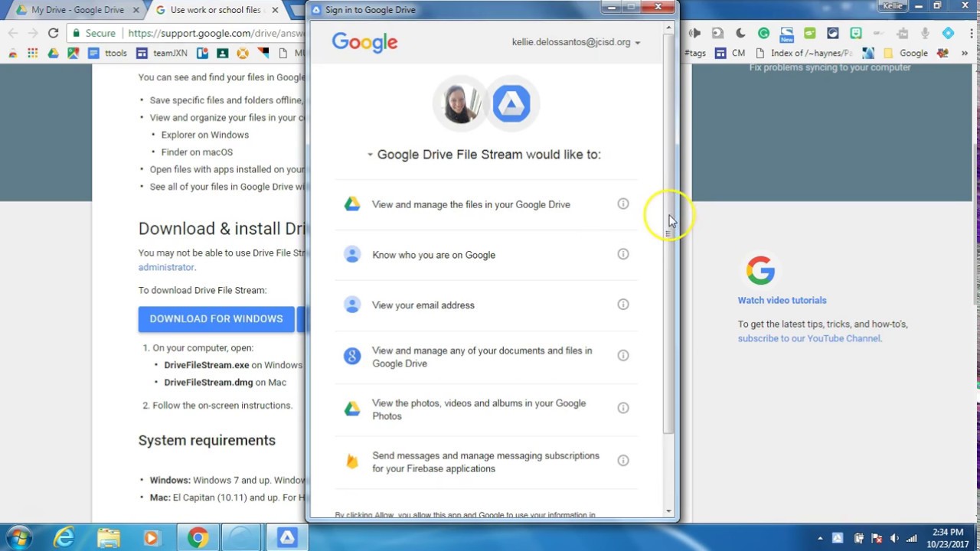Show hidden icons in the system tray
980x551 pixels.
coord(820,538)
